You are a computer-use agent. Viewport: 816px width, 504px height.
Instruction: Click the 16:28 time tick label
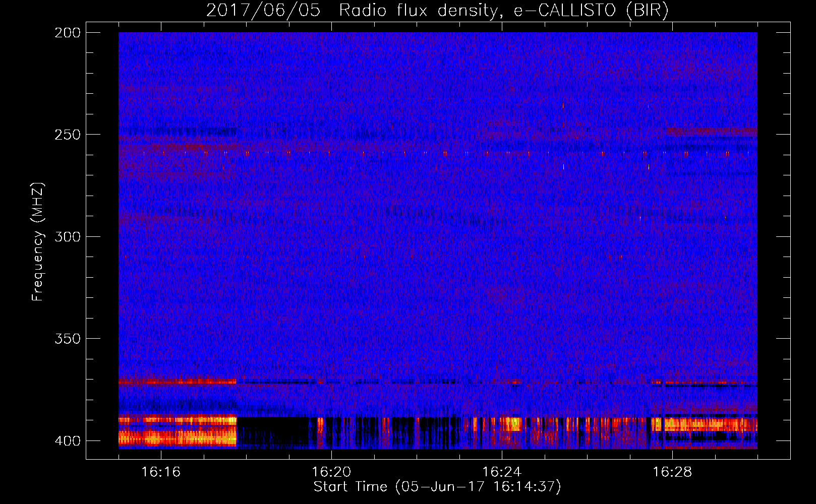(672, 472)
